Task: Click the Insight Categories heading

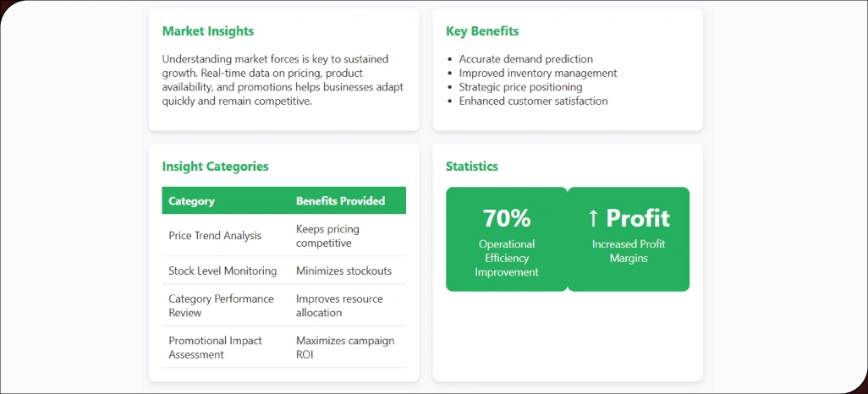Action: coord(215,167)
